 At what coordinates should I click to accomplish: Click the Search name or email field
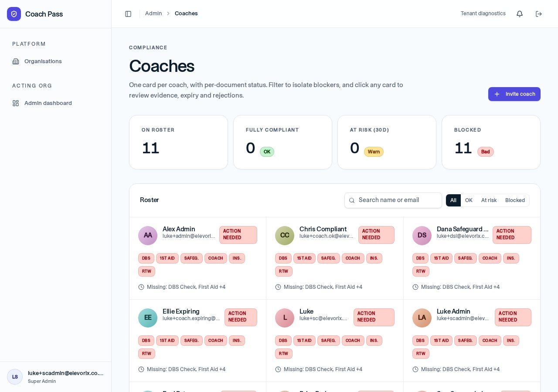pyautogui.click(x=393, y=200)
